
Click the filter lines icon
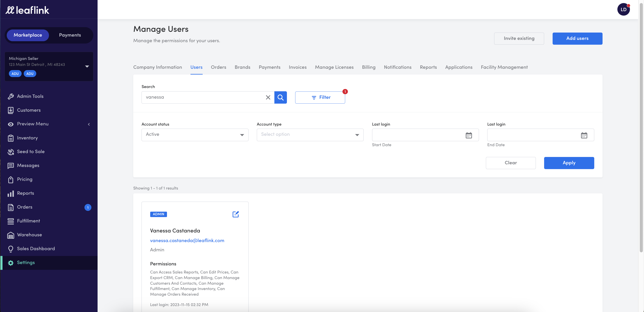point(314,97)
